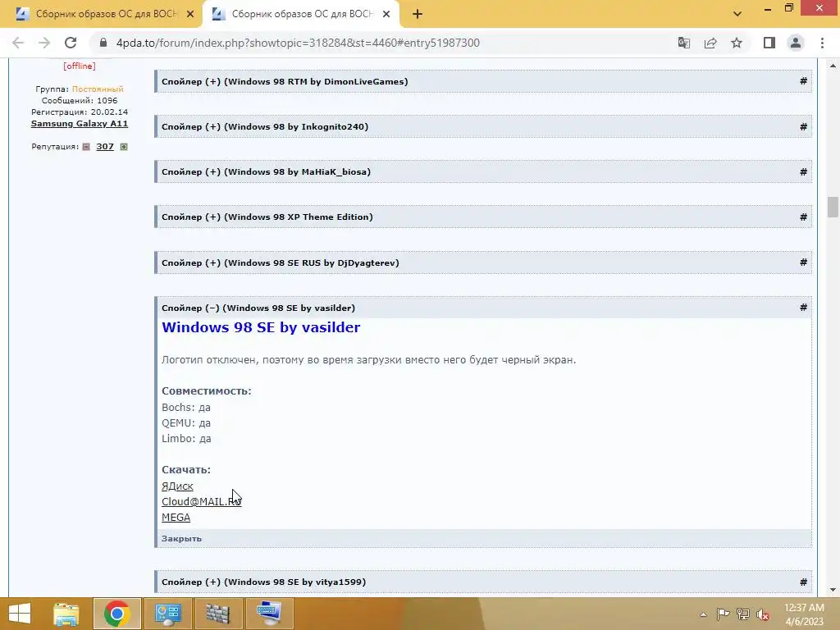The height and width of the screenshot is (630, 840).
Task: Open Chrome three-dot menu
Action: 822,43
